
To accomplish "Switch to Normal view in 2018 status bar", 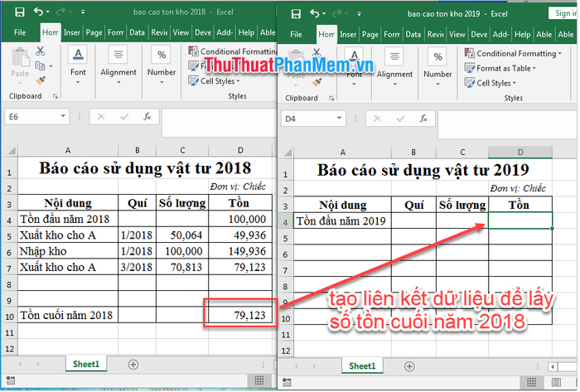I will pos(259,380).
